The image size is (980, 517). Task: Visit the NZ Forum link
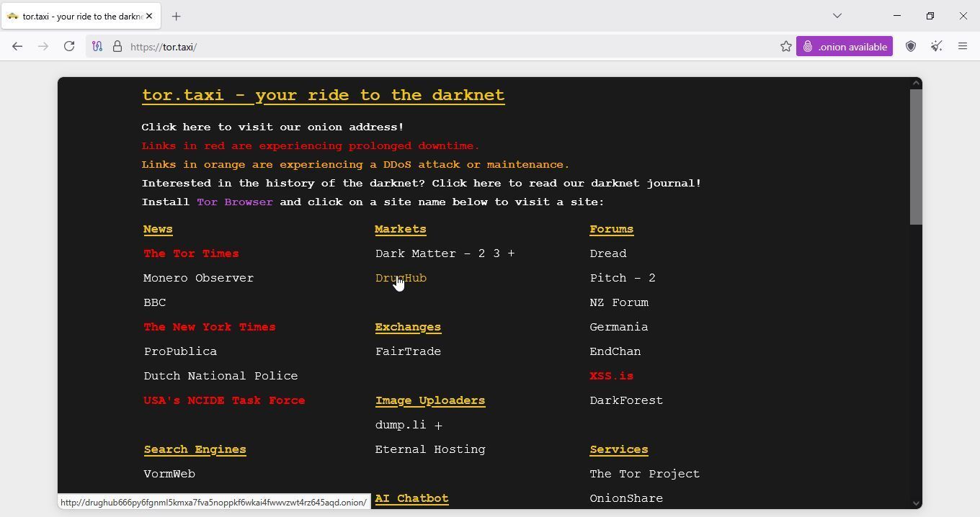[619, 302]
